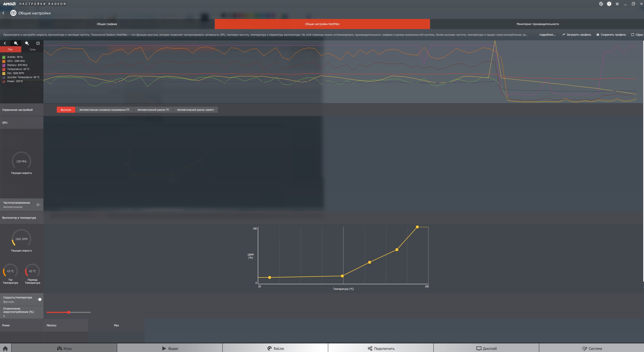Open the help question mark icon
644x352 pixels.
(x=609, y=4)
